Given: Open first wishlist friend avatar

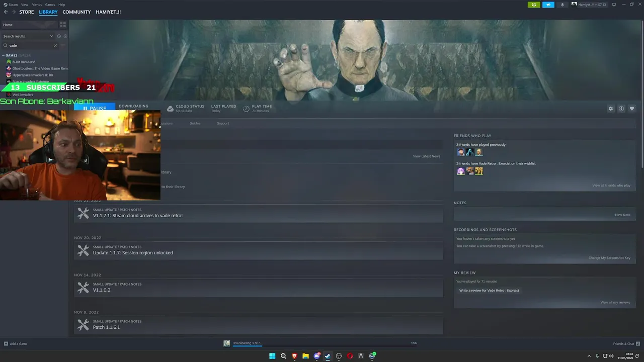Looking at the screenshot, I should point(460,171).
